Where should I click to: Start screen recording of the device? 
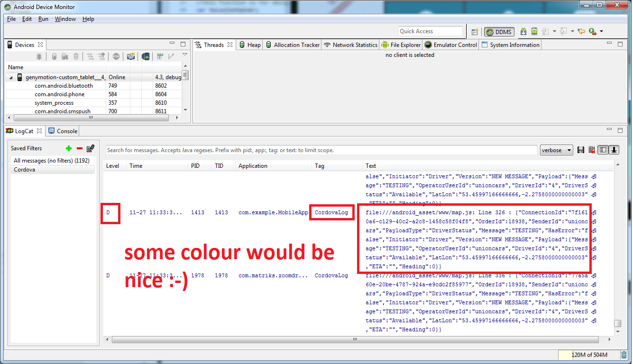point(146,56)
